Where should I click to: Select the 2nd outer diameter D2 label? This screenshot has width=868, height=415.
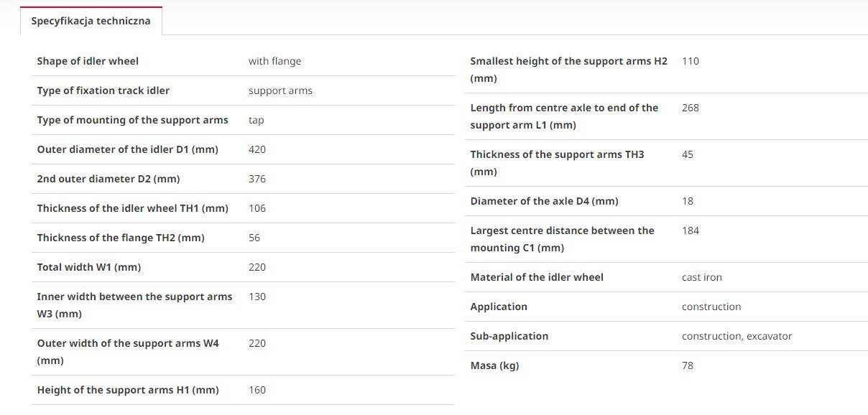click(x=108, y=179)
